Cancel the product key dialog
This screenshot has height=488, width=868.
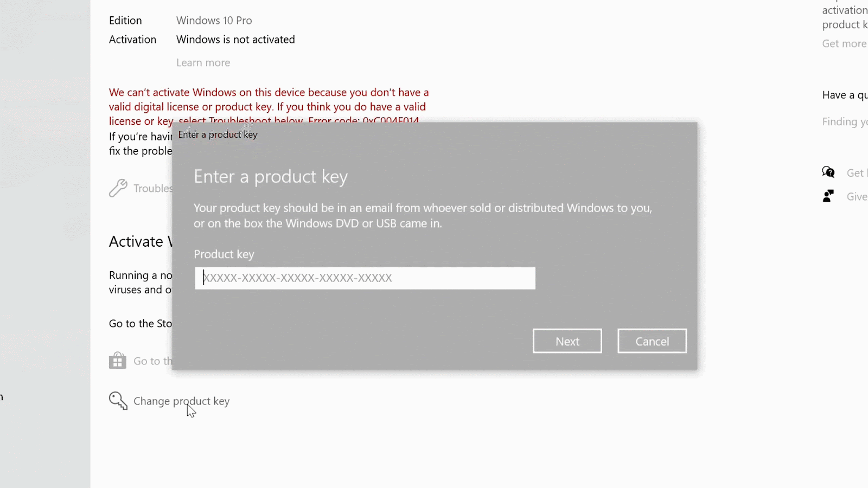coord(652,341)
